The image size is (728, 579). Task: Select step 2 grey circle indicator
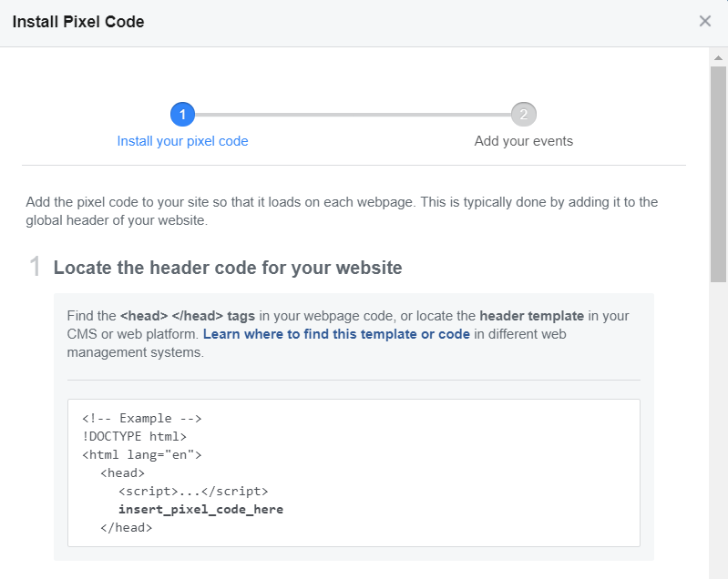click(524, 115)
